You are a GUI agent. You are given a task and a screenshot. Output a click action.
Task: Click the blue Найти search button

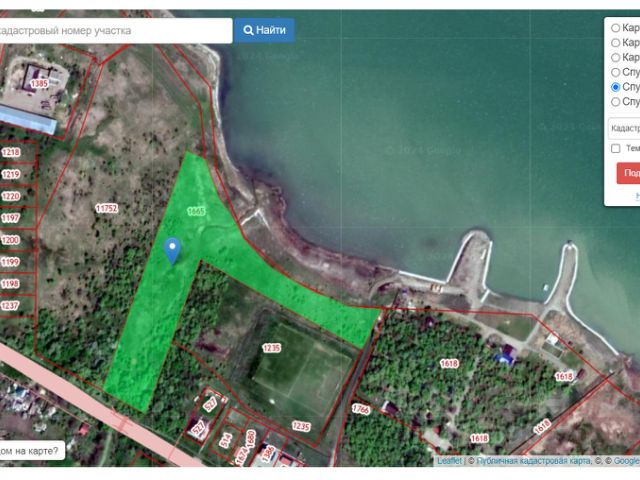(264, 30)
